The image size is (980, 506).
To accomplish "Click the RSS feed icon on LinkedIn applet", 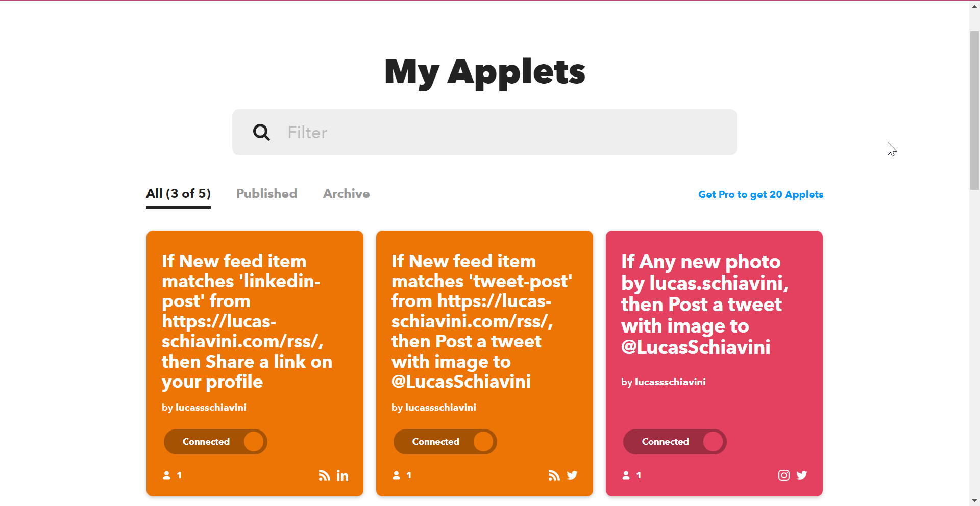I will tap(324, 475).
